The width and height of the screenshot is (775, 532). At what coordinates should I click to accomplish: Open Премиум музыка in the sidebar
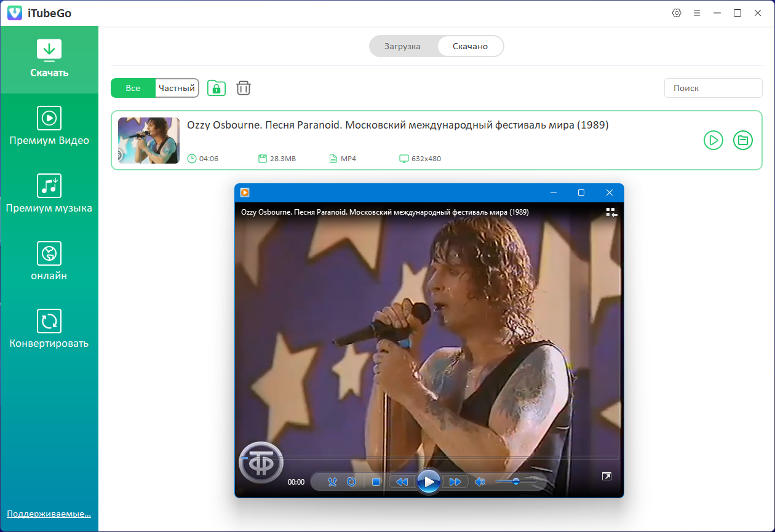click(x=49, y=194)
